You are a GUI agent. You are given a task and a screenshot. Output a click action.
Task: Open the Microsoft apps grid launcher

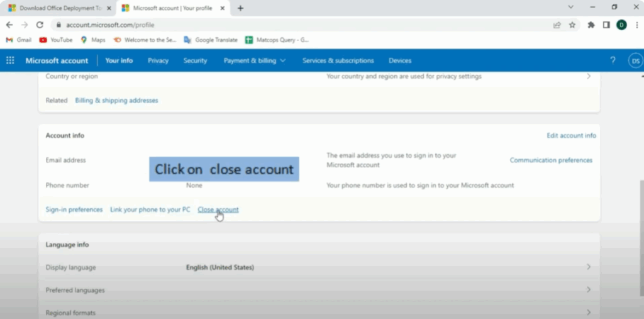10,60
